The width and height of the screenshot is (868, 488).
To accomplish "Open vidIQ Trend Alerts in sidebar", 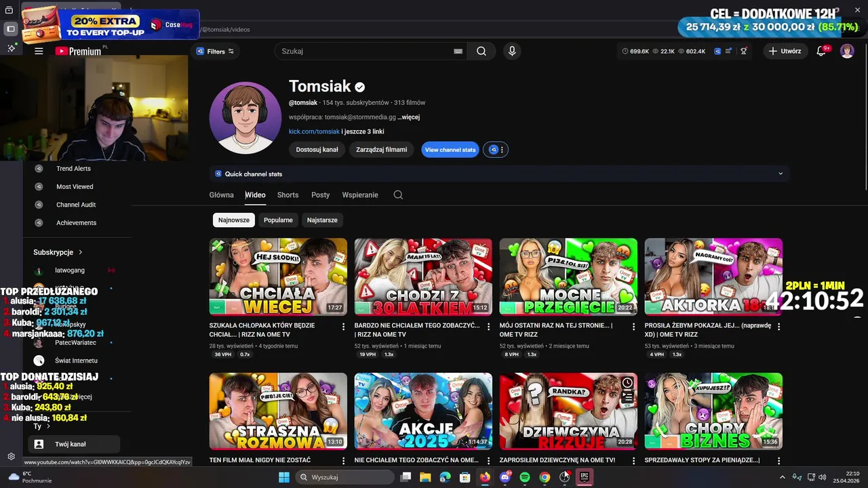I will [73, 168].
